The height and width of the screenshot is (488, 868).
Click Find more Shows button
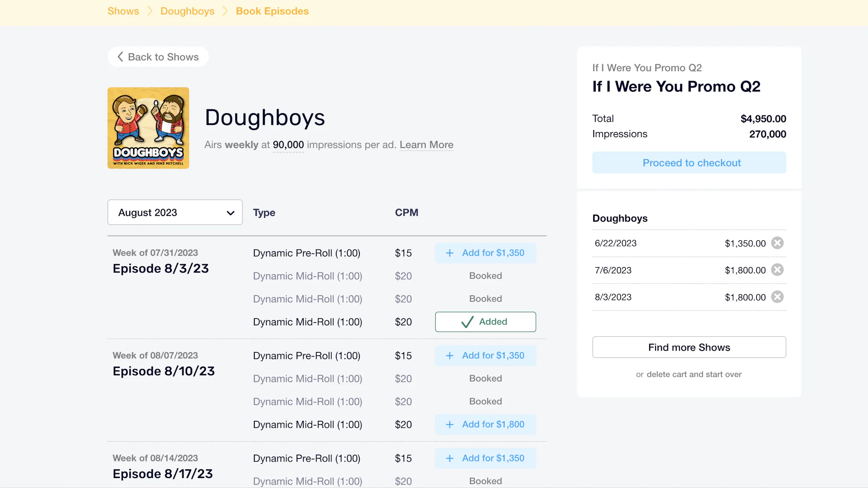point(689,347)
